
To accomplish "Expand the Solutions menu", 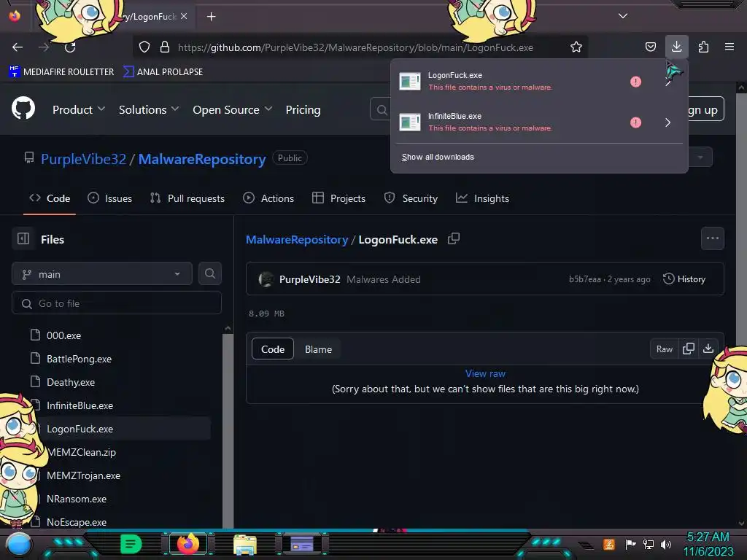I will [x=149, y=109].
